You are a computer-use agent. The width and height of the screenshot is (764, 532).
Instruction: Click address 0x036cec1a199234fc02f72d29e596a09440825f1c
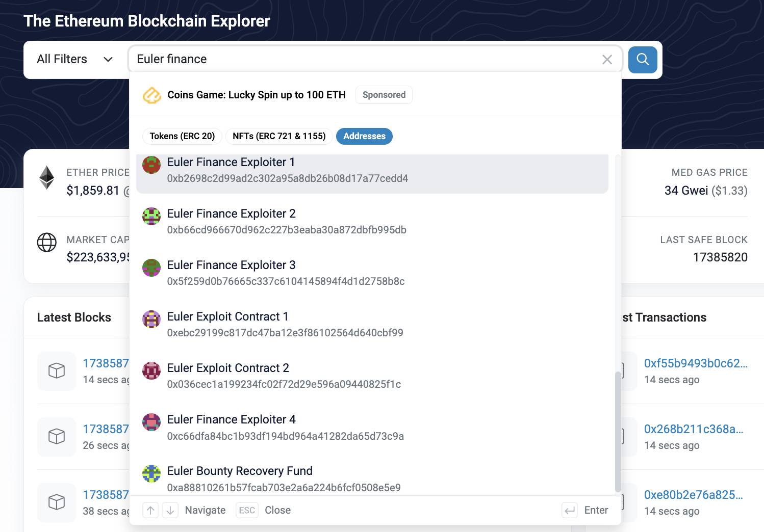284,384
